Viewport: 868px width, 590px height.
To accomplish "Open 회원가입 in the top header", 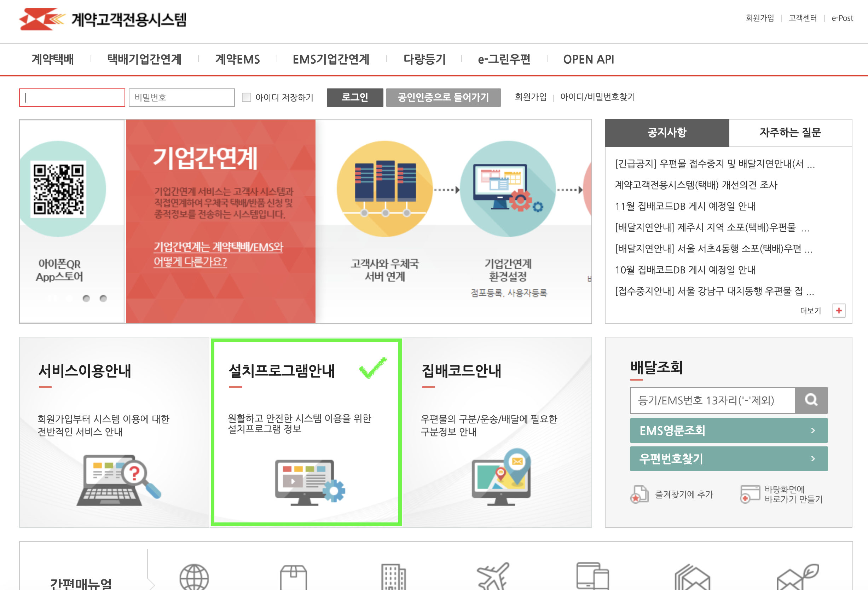I will coord(760,18).
